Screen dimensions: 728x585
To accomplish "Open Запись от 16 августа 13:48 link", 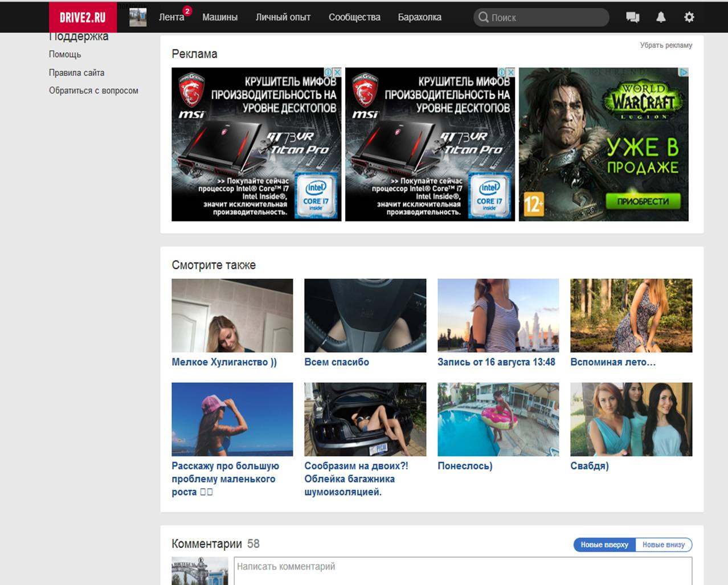I will pyautogui.click(x=496, y=362).
